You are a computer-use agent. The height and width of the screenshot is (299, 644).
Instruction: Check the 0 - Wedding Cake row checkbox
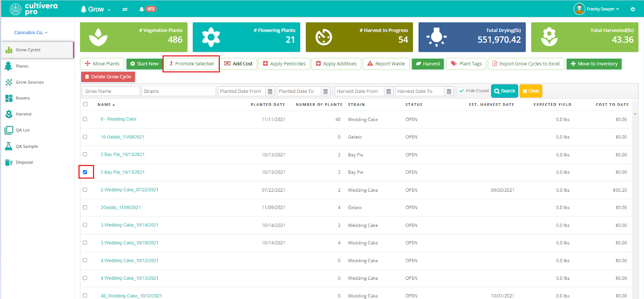click(x=85, y=119)
